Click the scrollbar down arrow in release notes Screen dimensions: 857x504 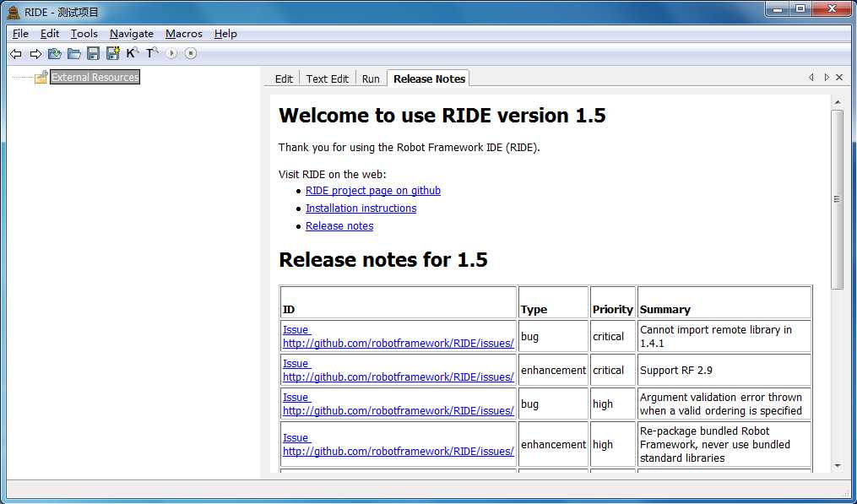838,466
